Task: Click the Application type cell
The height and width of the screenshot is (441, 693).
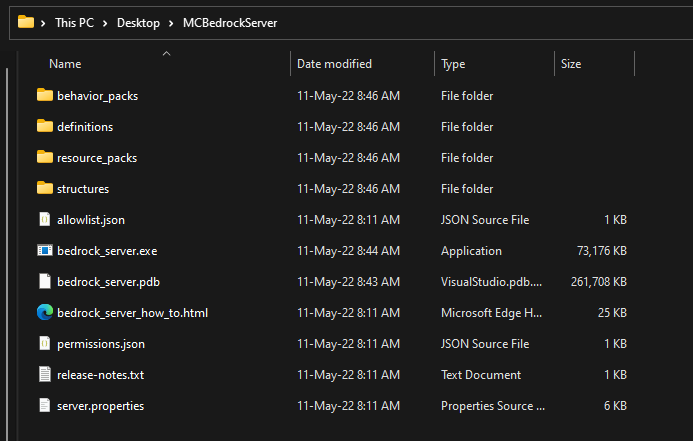Action: point(471,251)
